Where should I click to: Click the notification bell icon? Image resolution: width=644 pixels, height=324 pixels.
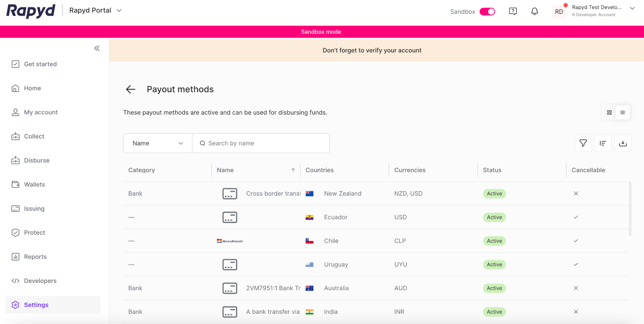tap(534, 11)
